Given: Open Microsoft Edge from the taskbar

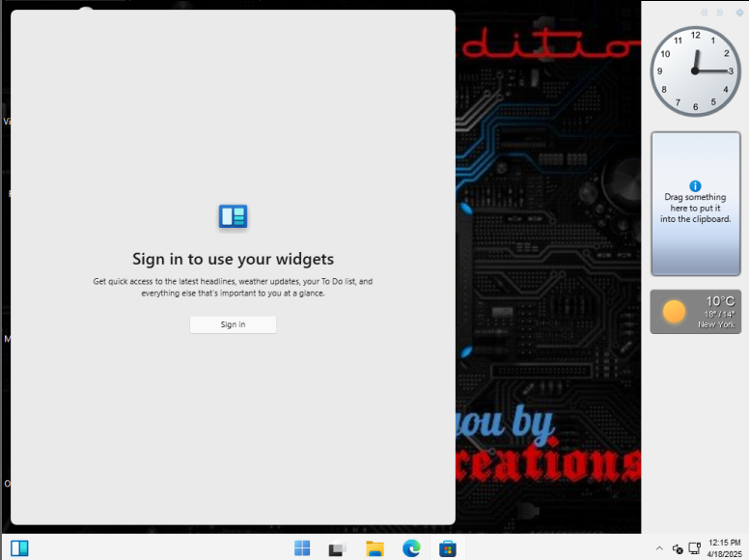Looking at the screenshot, I should point(411,548).
